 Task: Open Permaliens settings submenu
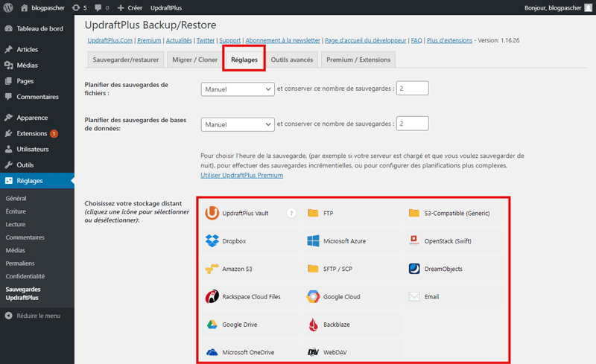point(20,264)
